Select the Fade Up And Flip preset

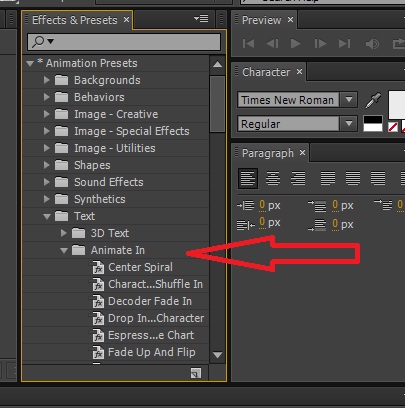[116, 352]
